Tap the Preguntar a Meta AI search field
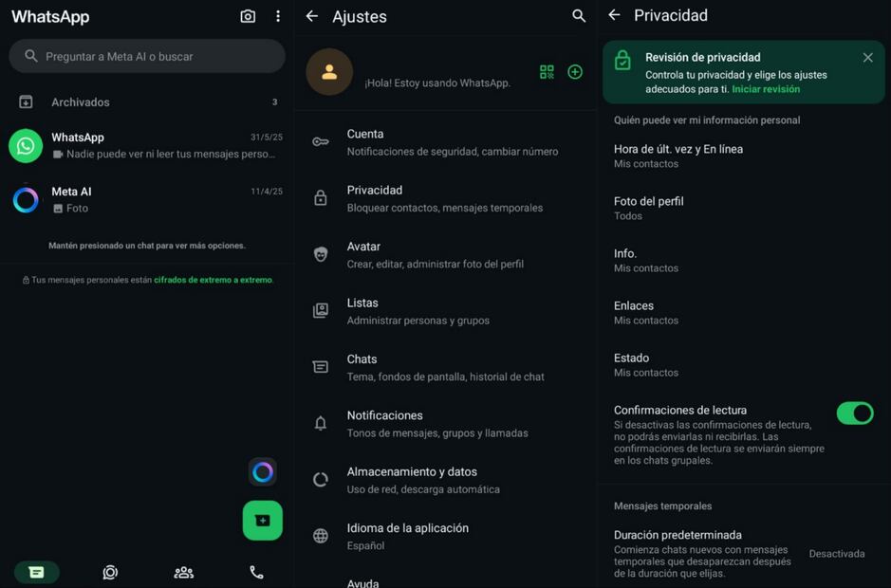Image resolution: width=891 pixels, height=588 pixels. tap(147, 56)
